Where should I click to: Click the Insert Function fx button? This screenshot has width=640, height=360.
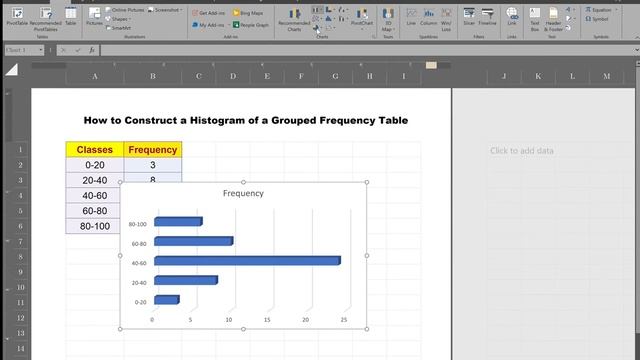point(92,50)
